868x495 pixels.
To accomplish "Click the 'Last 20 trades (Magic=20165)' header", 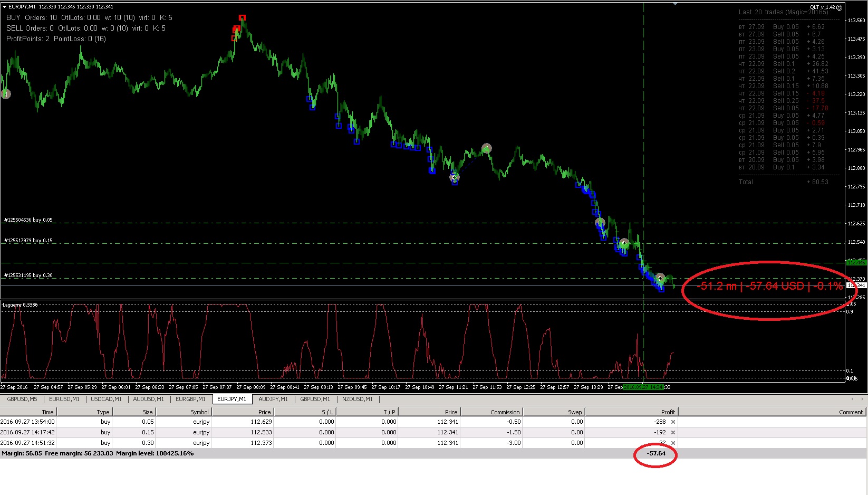I will (784, 12).
